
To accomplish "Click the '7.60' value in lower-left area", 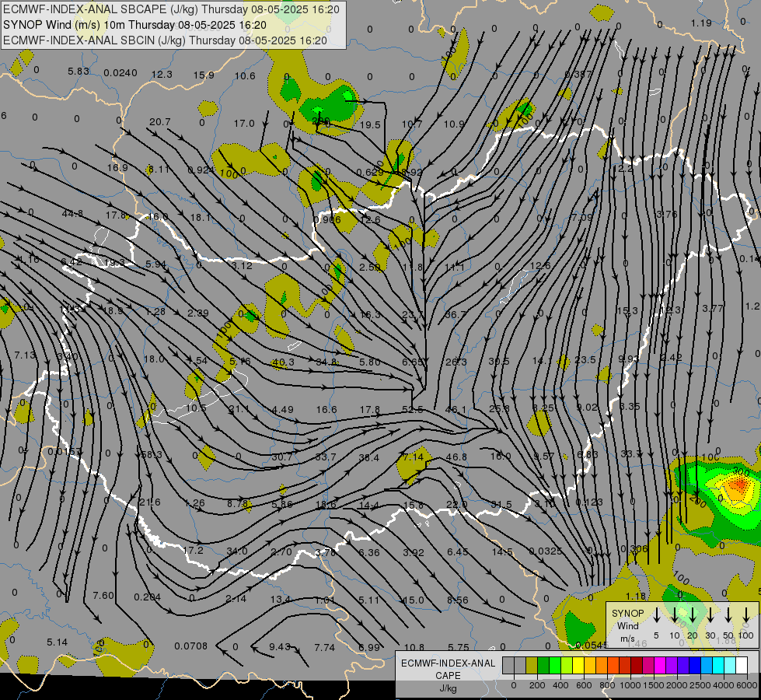I will click(103, 595).
